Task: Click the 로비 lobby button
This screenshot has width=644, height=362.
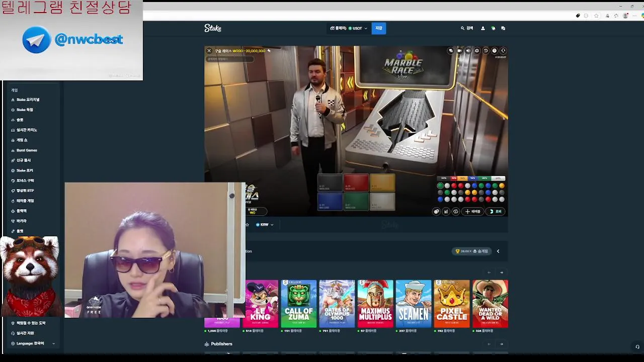Action: click(496, 212)
